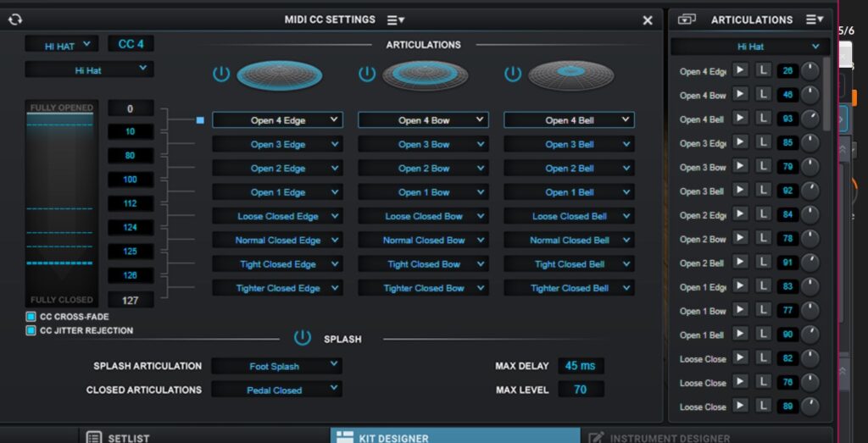Image resolution: width=868 pixels, height=443 pixels.
Task: Click the icon left of Articulations title
Action: click(x=687, y=19)
